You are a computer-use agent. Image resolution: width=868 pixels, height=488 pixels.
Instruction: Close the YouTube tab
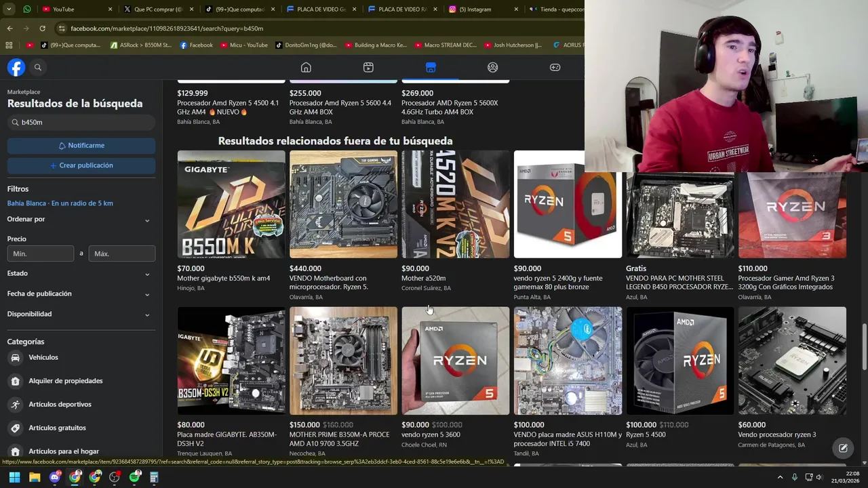110,9
